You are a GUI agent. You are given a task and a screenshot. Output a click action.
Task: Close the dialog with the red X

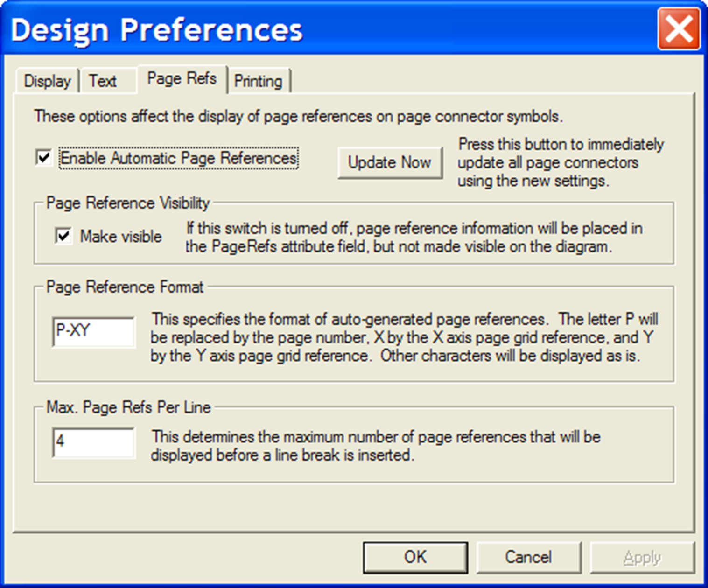679,29
